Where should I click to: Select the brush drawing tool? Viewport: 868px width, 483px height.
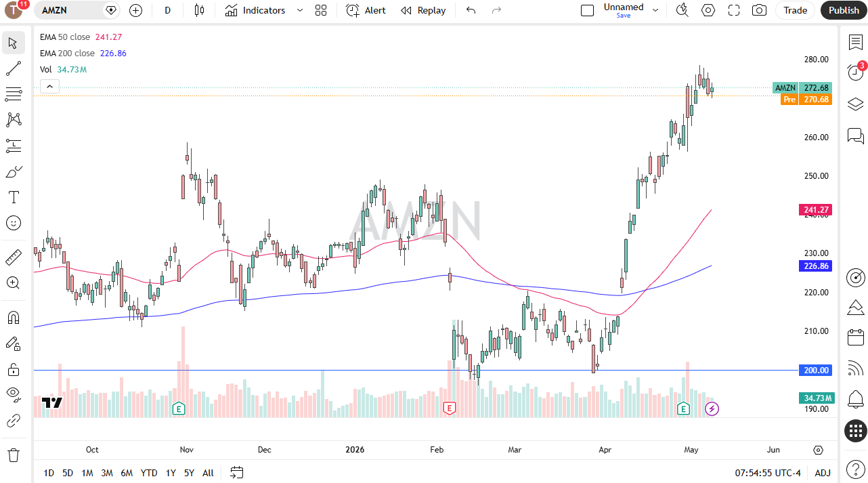pyautogui.click(x=13, y=171)
